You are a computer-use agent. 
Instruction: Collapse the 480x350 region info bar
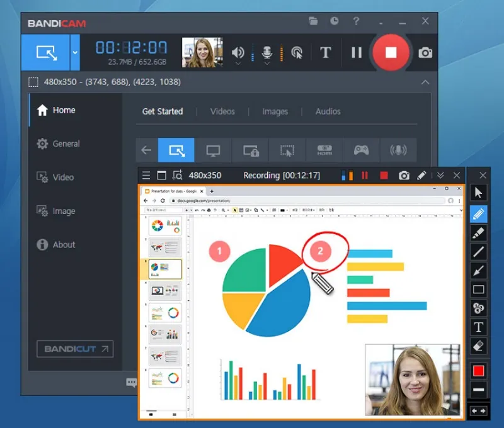pyautogui.click(x=425, y=82)
